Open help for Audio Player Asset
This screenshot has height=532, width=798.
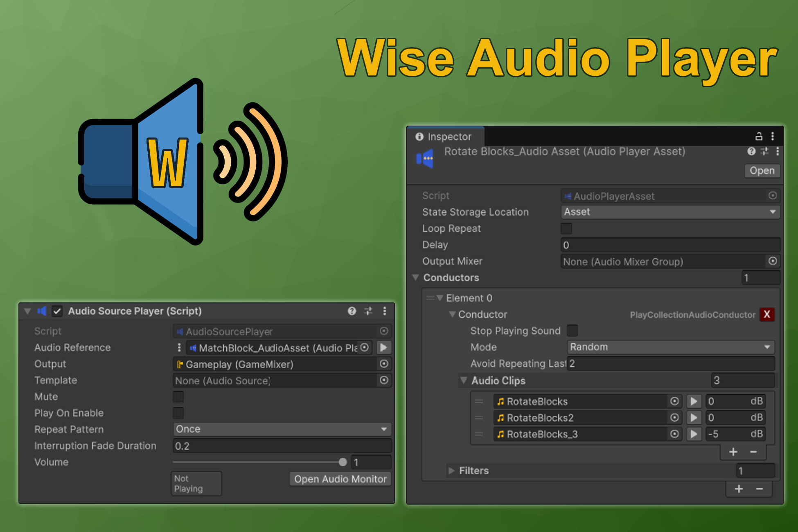pyautogui.click(x=751, y=151)
